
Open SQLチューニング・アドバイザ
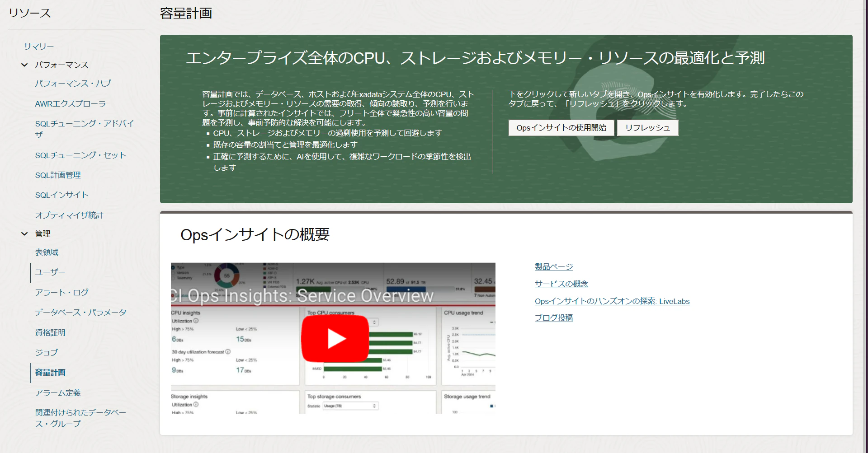(x=85, y=129)
